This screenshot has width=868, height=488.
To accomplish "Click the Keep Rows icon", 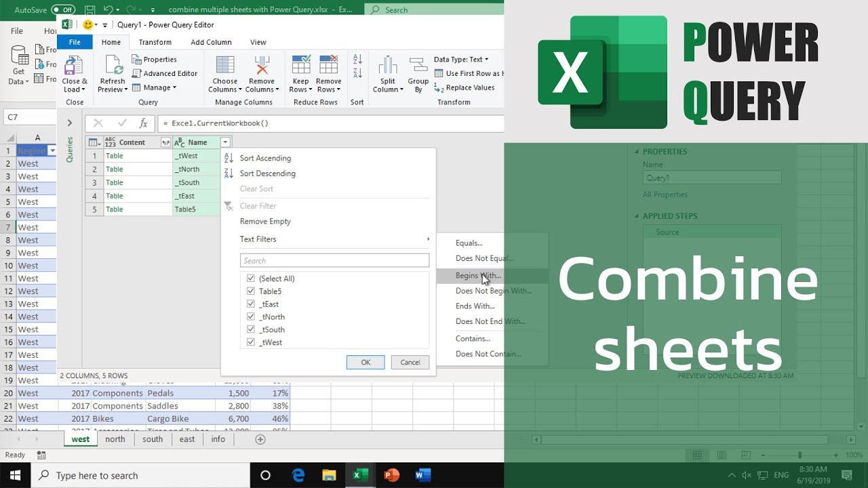I will pos(301,65).
